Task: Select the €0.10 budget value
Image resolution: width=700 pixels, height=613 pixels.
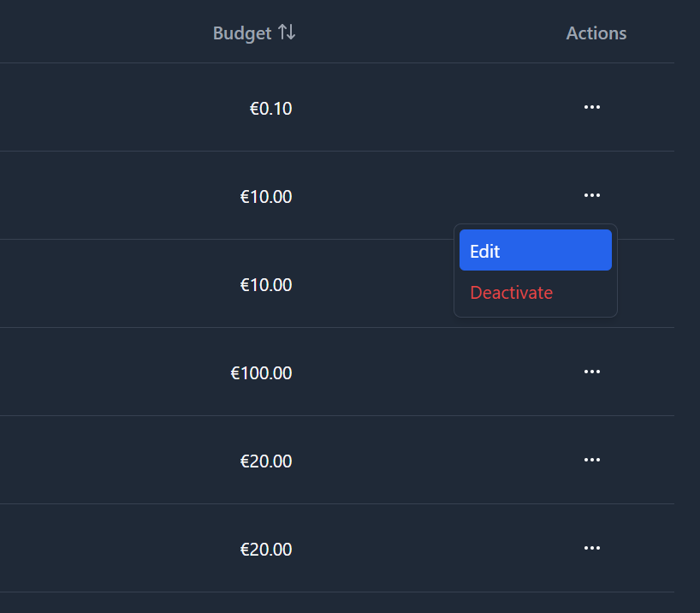Action: [270, 109]
